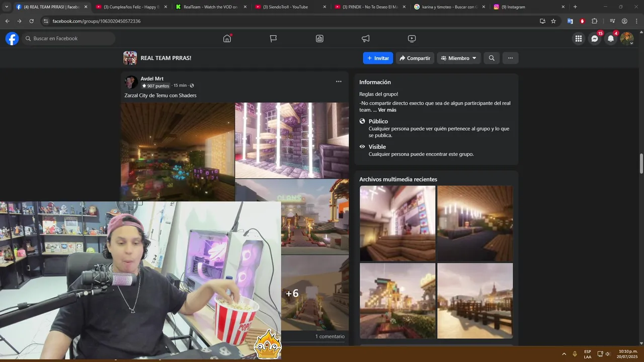Open the Facebook logo home link
The width and height of the screenshot is (644, 362).
click(12, 38)
